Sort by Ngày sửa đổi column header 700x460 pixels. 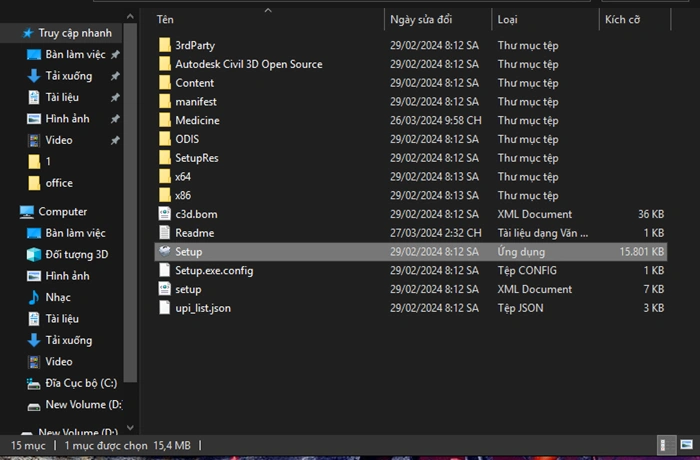[x=438, y=20]
